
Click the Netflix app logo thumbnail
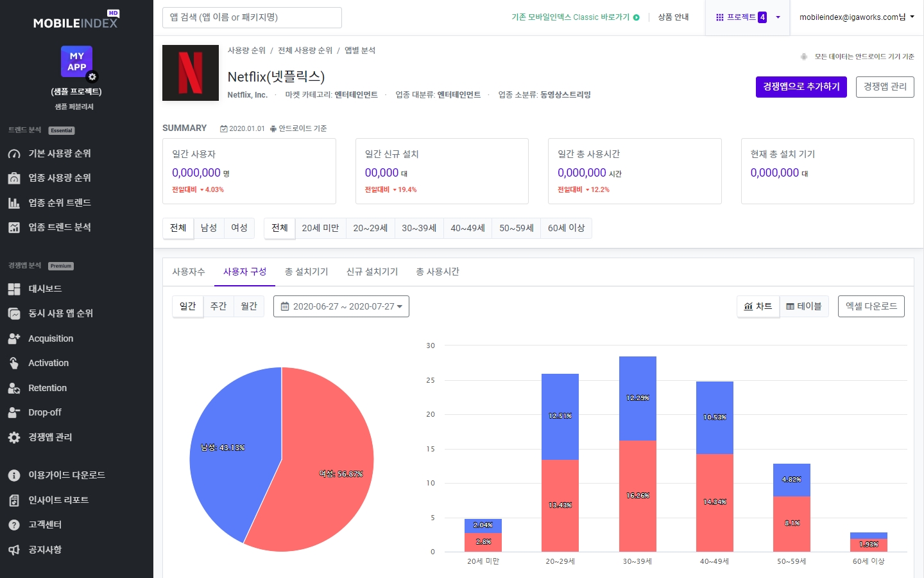pyautogui.click(x=191, y=73)
